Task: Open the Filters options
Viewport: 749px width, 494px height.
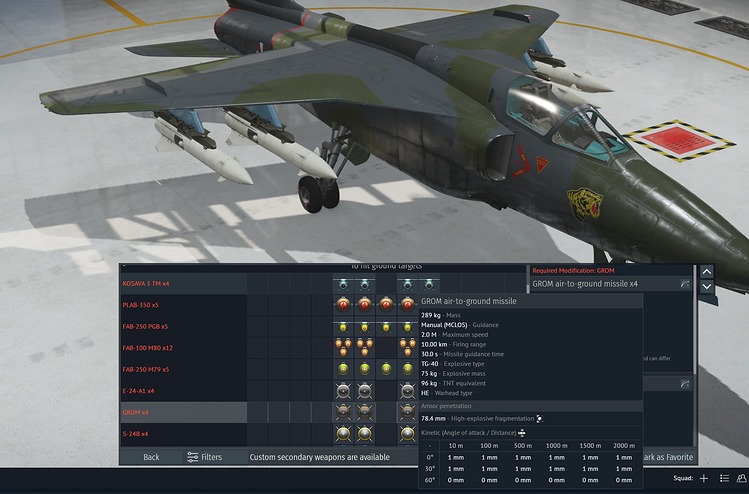Action: pyautogui.click(x=204, y=457)
